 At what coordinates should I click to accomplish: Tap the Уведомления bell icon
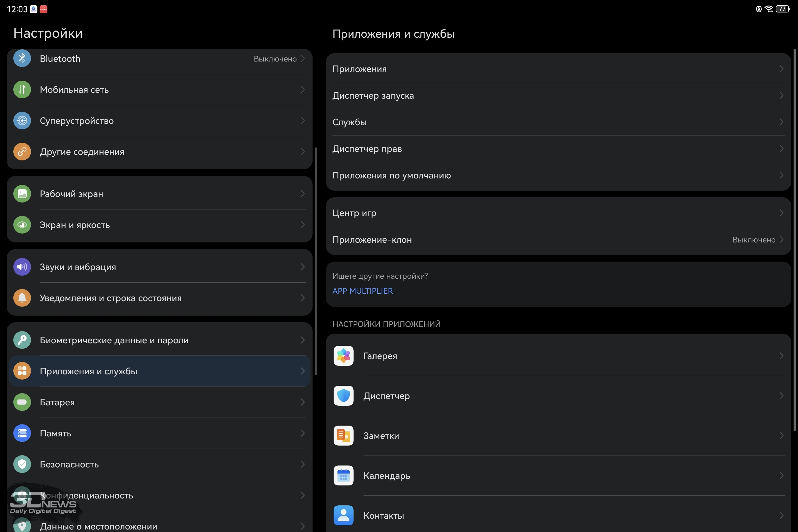(x=22, y=298)
